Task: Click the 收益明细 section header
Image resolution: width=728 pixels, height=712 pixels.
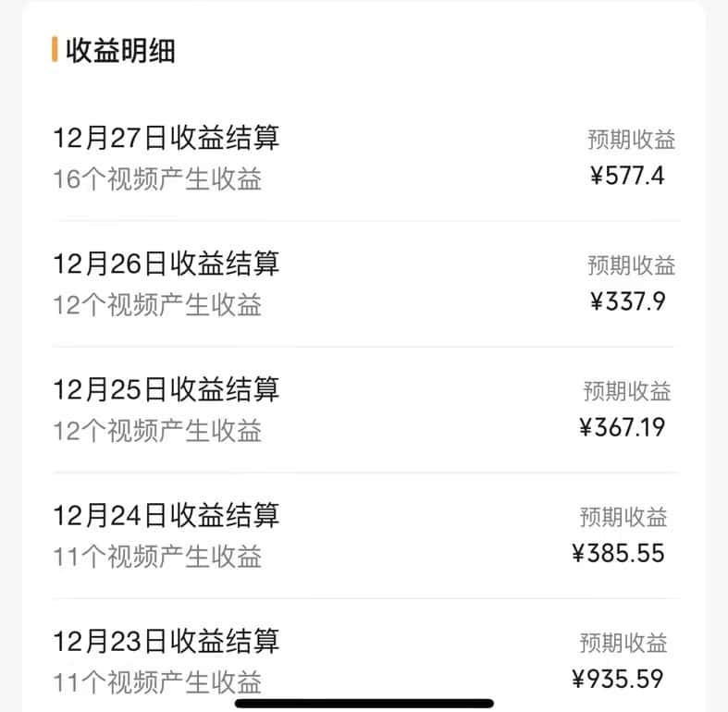Action: (120, 50)
